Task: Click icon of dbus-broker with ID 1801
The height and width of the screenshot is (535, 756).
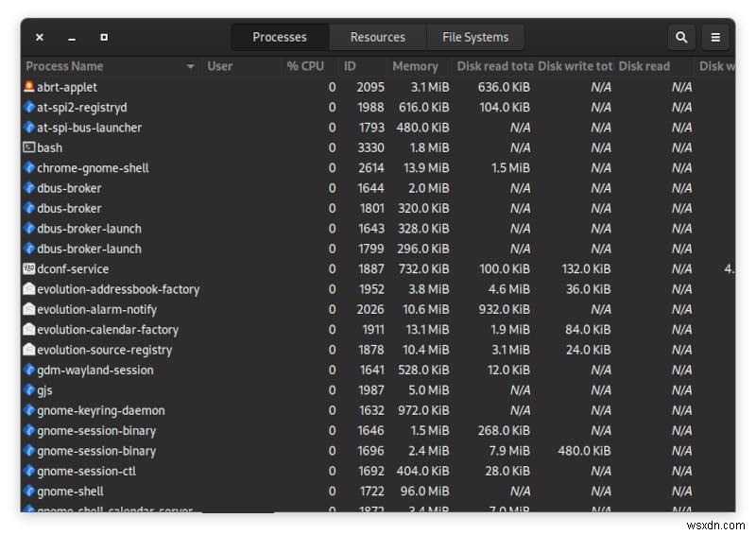Action: coord(29,208)
